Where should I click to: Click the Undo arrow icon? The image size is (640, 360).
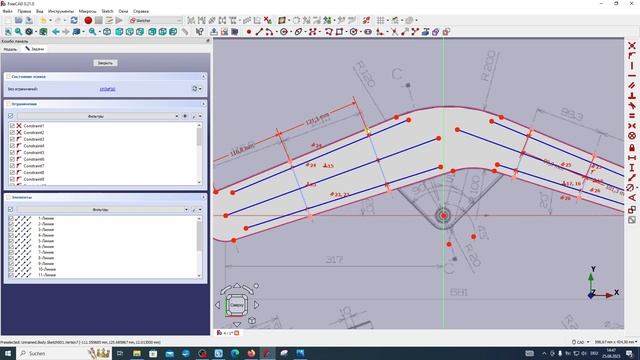click(x=43, y=20)
